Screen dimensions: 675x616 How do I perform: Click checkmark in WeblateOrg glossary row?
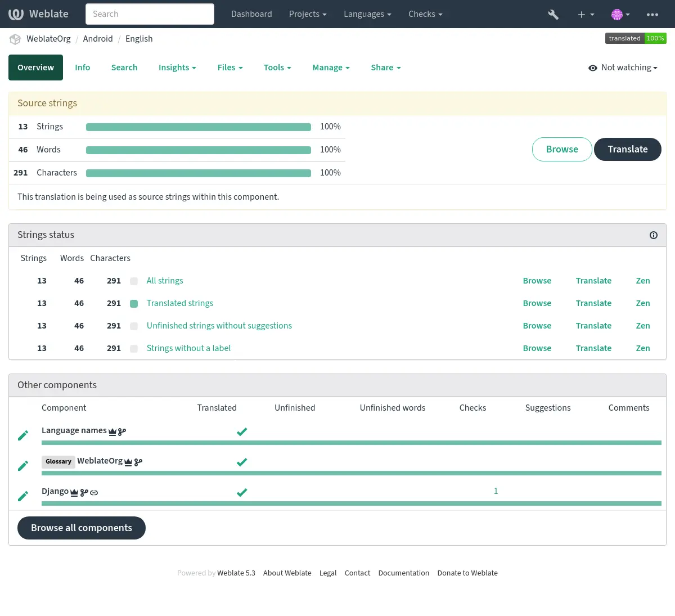242,462
